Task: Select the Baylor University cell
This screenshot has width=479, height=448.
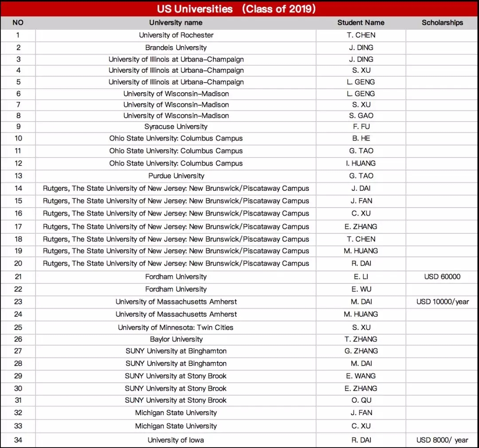Action: pyautogui.click(x=176, y=339)
